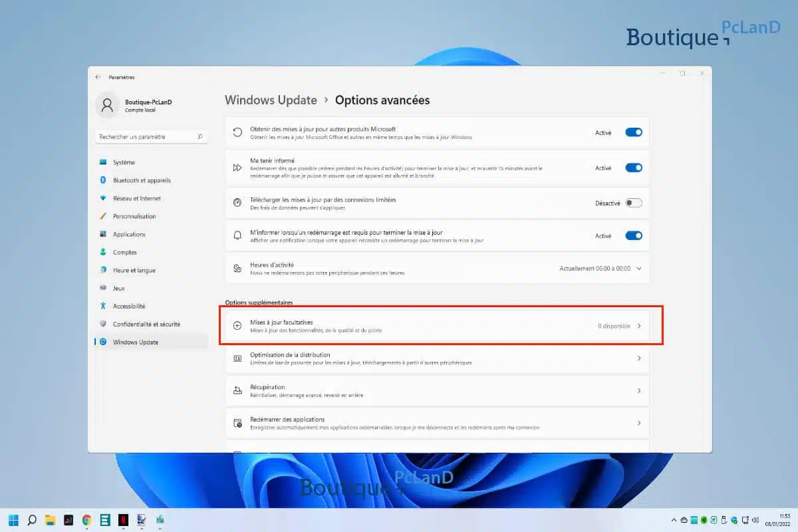The height and width of the screenshot is (532, 798).
Task: Open Mises à jour facultatives
Action: coord(438,326)
